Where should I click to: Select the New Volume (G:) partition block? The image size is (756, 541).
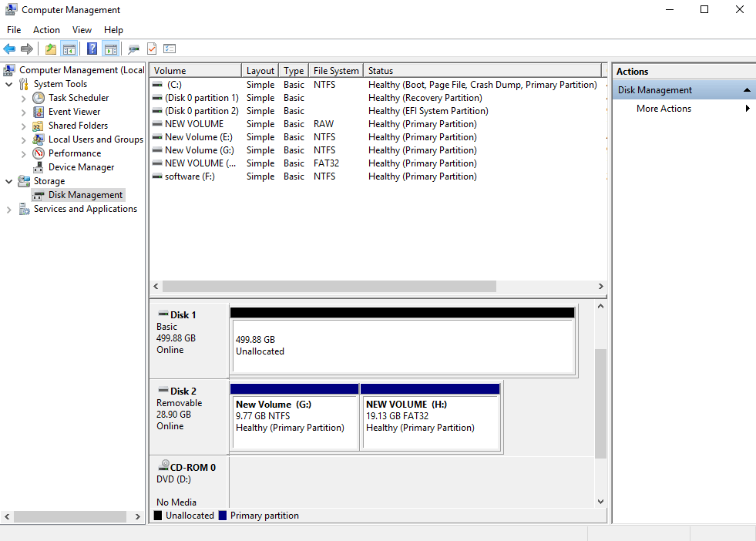tap(294, 417)
